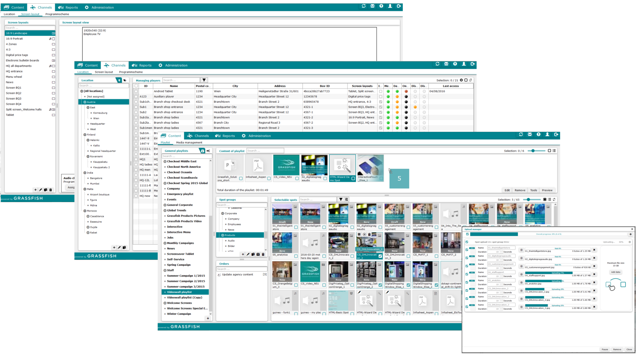Click Edit button for playlist content
The height and width of the screenshot is (362, 644).
point(507,190)
